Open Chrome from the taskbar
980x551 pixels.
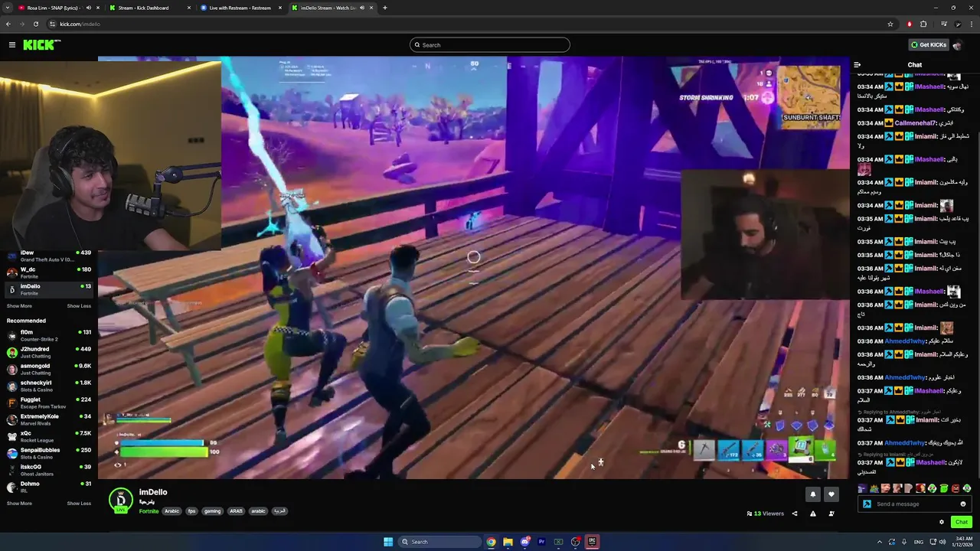click(491, 542)
